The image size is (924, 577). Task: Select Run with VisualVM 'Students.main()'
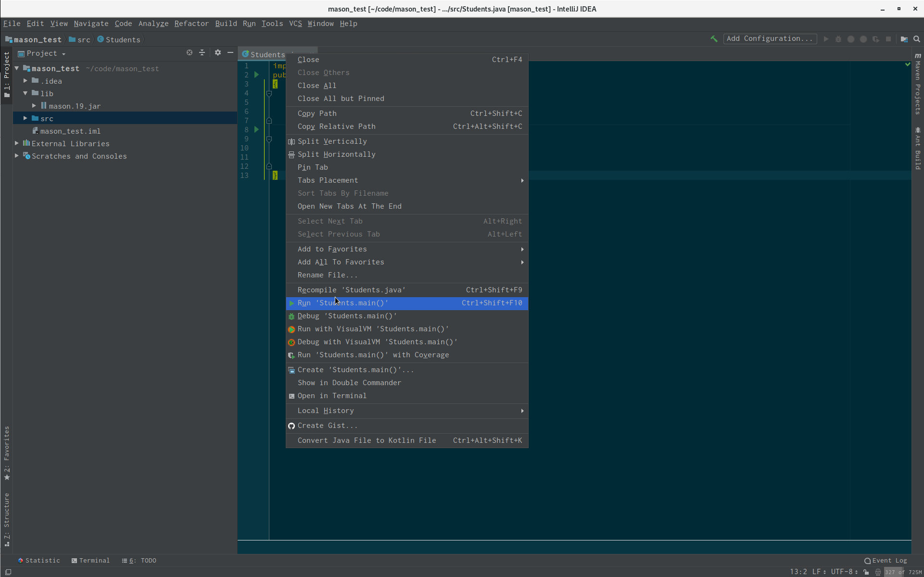click(407, 329)
